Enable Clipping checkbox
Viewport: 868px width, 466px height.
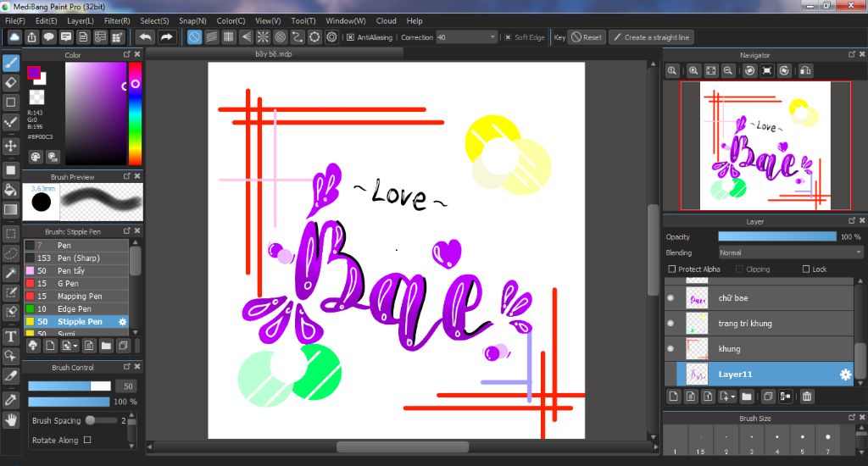(739, 269)
